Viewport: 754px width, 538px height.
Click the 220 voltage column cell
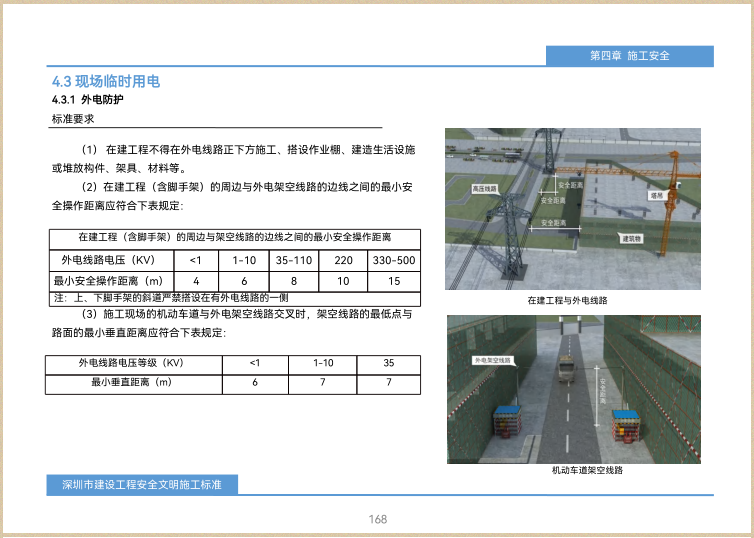coord(343,260)
